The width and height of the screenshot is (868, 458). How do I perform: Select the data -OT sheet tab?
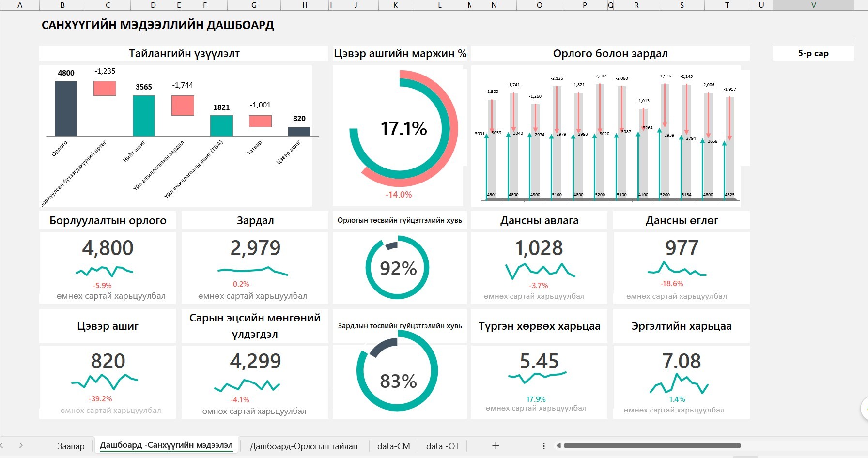click(443, 446)
